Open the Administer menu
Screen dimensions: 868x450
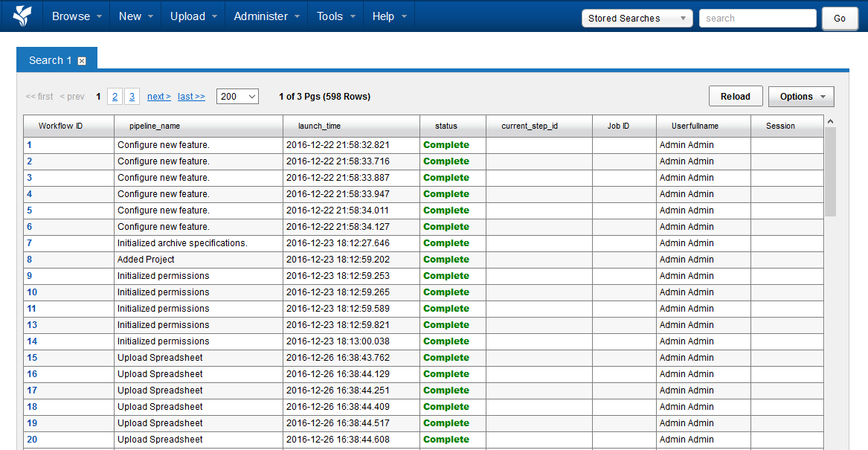click(267, 16)
